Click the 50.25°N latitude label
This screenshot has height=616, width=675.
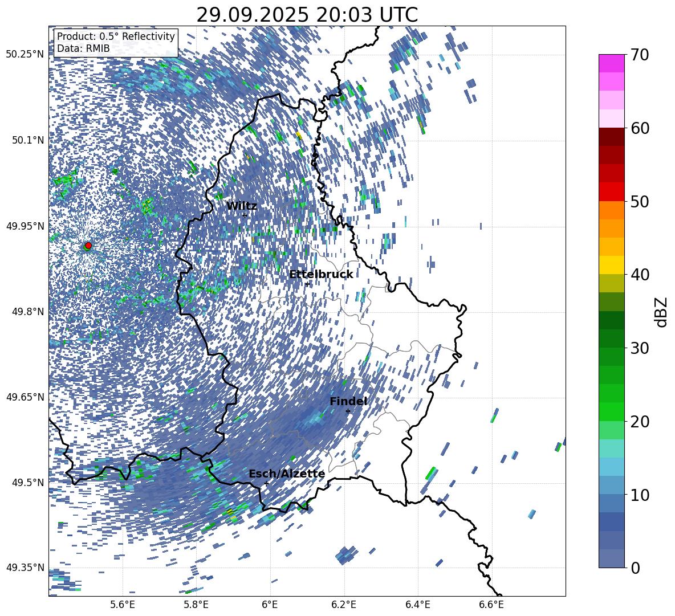[25, 55]
